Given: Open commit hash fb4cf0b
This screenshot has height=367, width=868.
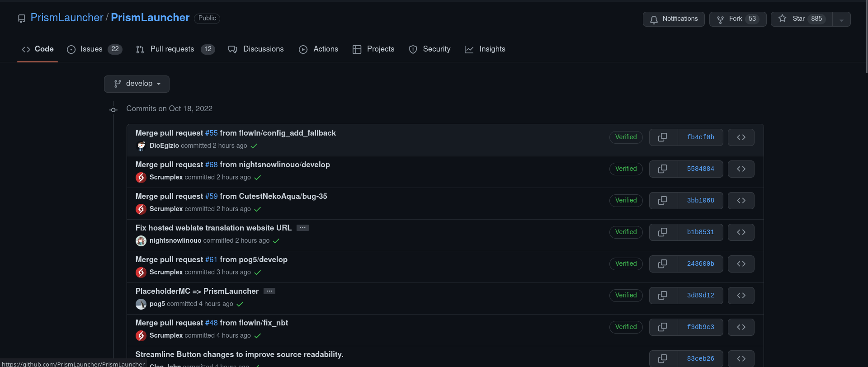Looking at the screenshot, I should pos(701,137).
